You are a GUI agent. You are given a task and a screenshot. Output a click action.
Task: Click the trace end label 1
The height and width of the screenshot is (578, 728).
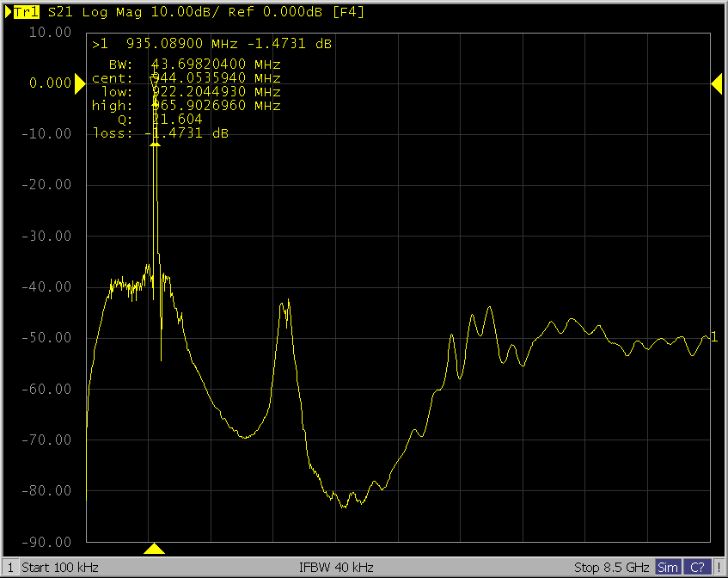pyautogui.click(x=713, y=337)
